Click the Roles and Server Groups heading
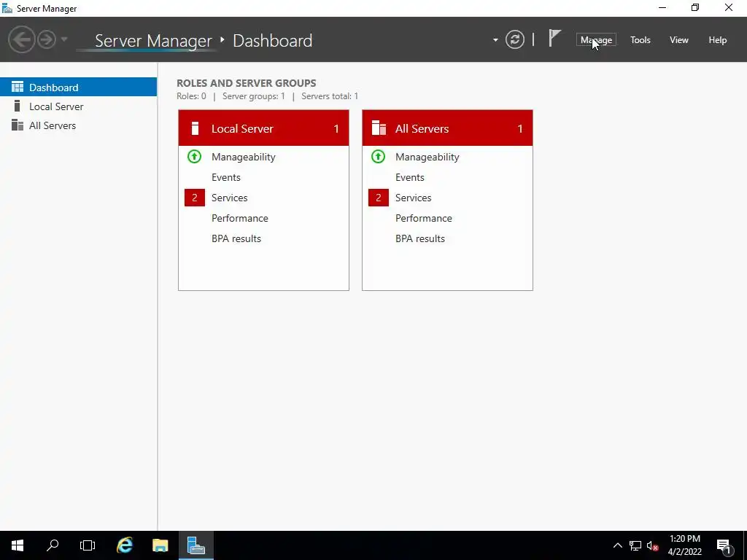747x560 pixels. pos(247,83)
